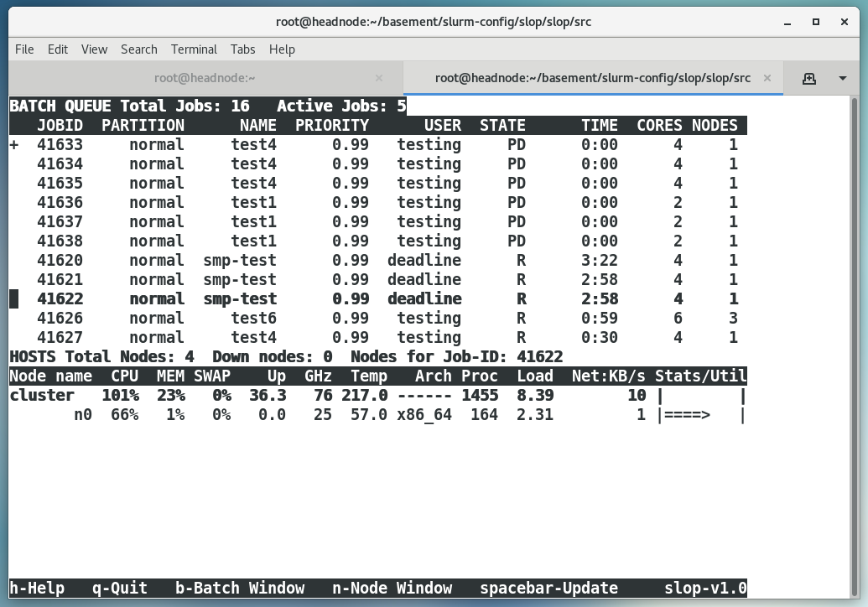The height and width of the screenshot is (607, 868).
Task: Click the 0:30 time value
Action: click(x=600, y=338)
